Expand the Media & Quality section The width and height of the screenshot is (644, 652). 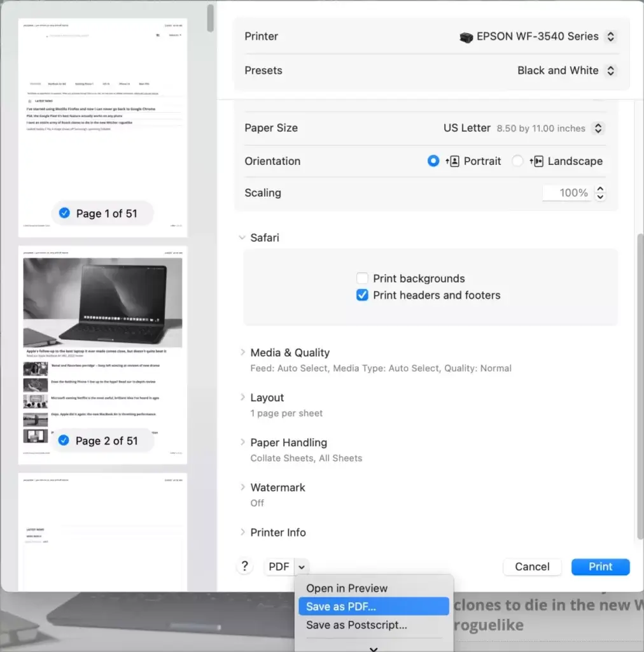[242, 352]
